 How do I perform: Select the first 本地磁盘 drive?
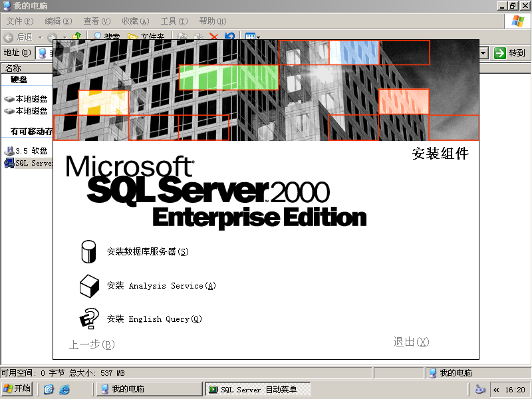tap(26, 99)
